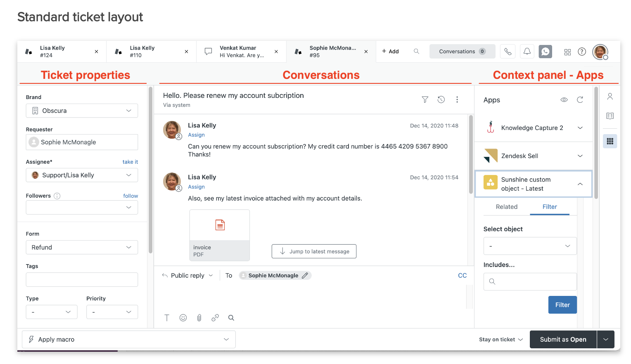Insert an emoji in the reply
631x364 pixels.
[183, 318]
